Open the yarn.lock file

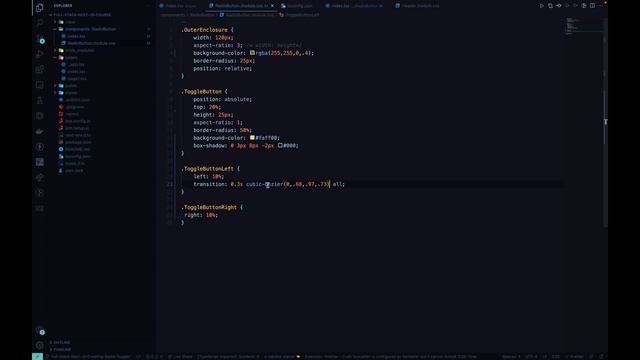[x=74, y=171]
